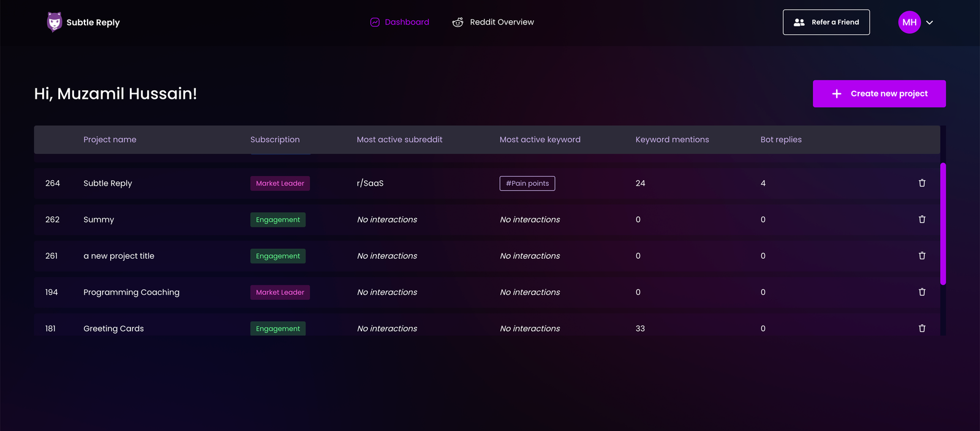This screenshot has width=980, height=431.
Task: Click project ID 264
Action: [53, 183]
